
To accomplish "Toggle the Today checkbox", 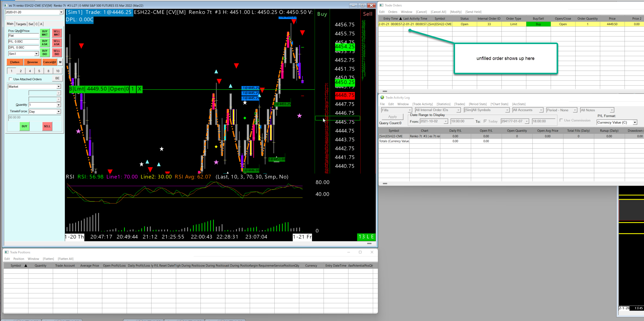I will [485, 121].
